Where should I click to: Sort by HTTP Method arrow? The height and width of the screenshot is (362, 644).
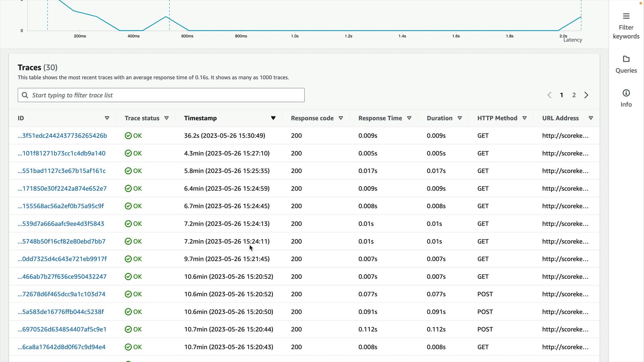[525, 118]
